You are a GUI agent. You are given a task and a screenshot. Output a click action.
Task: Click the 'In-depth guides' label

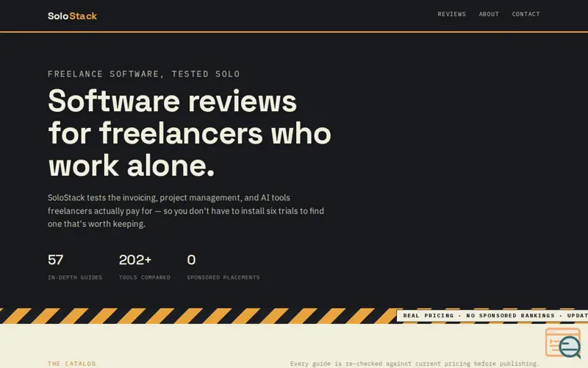click(75, 277)
